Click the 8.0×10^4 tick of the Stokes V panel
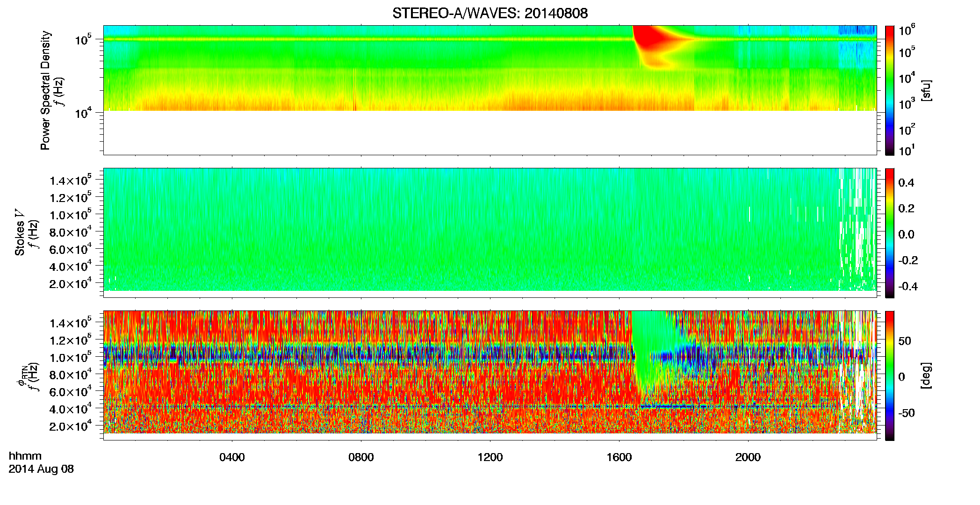The image size is (980, 505). [x=71, y=232]
